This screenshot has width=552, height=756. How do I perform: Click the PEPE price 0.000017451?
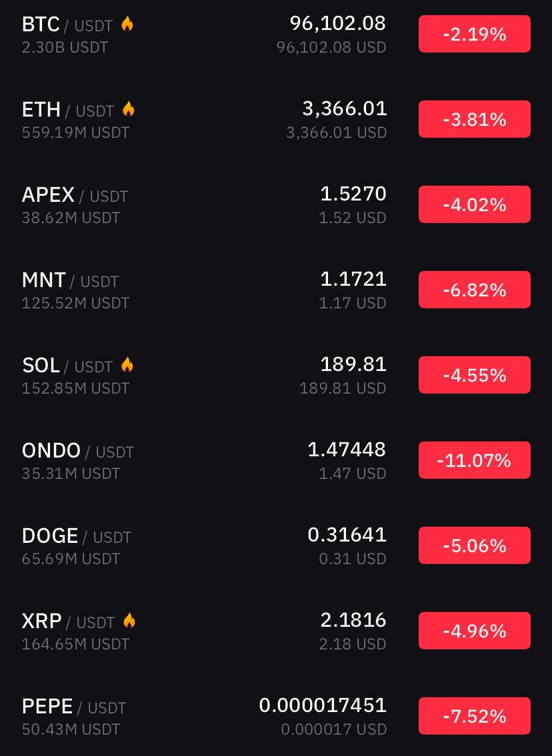click(x=323, y=705)
